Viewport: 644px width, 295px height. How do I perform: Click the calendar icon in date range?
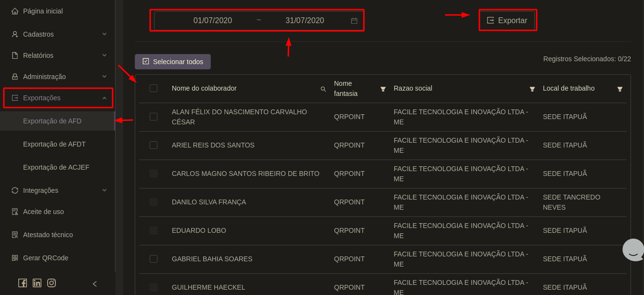coord(354,21)
